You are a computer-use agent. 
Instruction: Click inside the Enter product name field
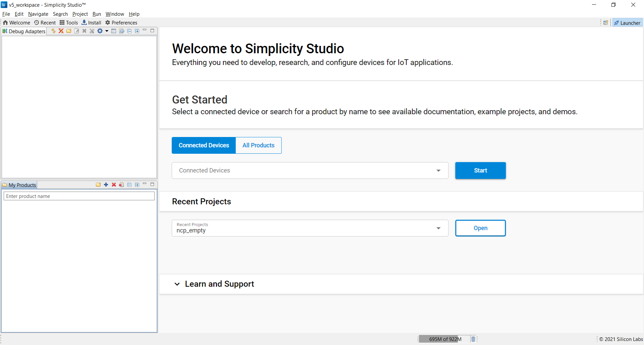pos(79,196)
